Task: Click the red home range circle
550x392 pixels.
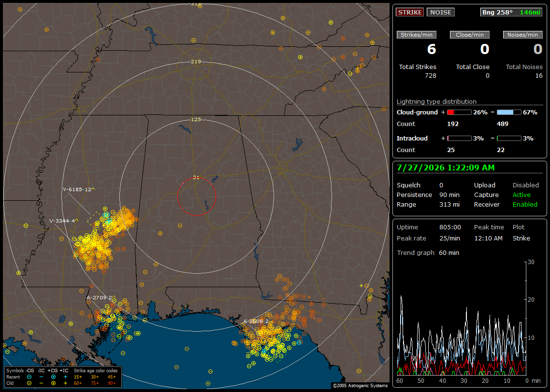Action: coord(196,196)
